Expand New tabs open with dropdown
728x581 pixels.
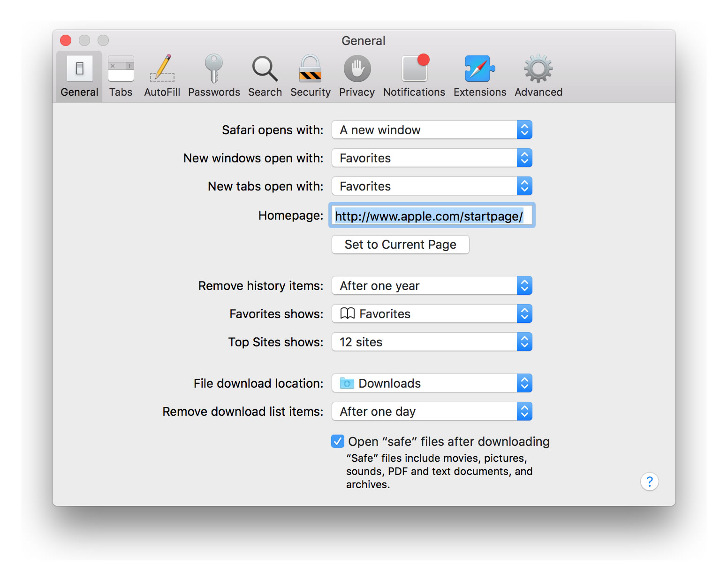pyautogui.click(x=432, y=186)
